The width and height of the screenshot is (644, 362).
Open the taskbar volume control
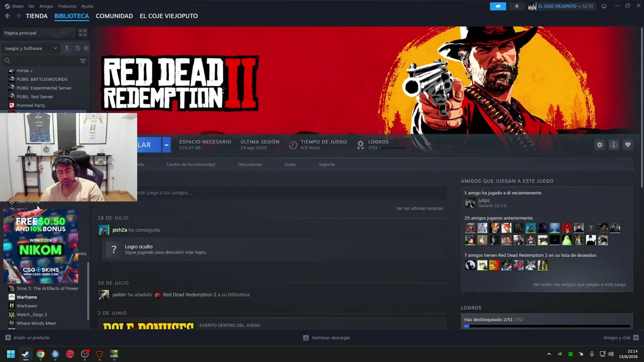610,354
